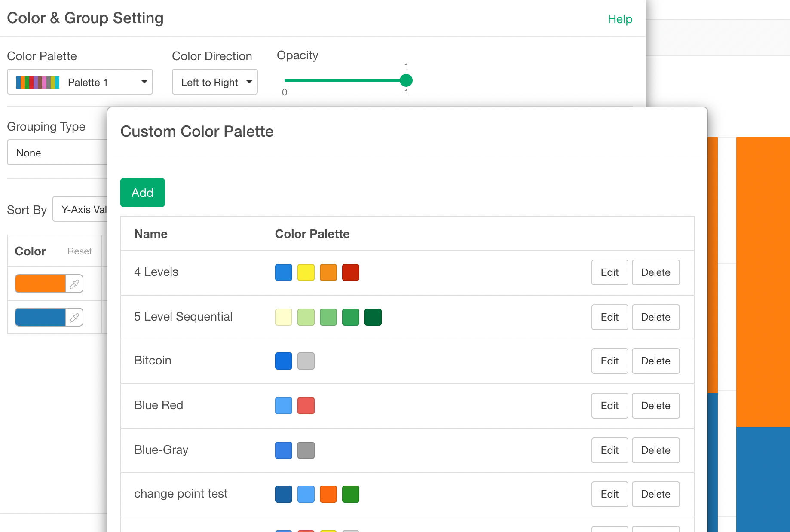Edit the 5 Level Sequential palette
This screenshot has width=790, height=532.
click(x=609, y=317)
